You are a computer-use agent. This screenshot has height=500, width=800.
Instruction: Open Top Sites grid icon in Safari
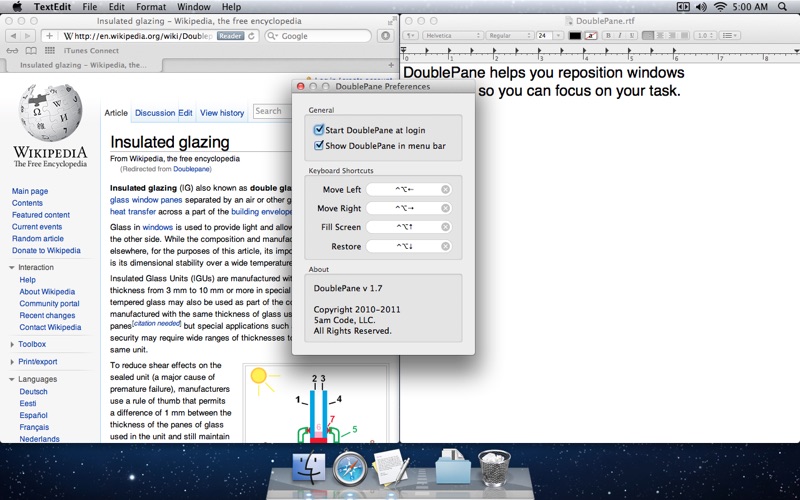[49, 51]
